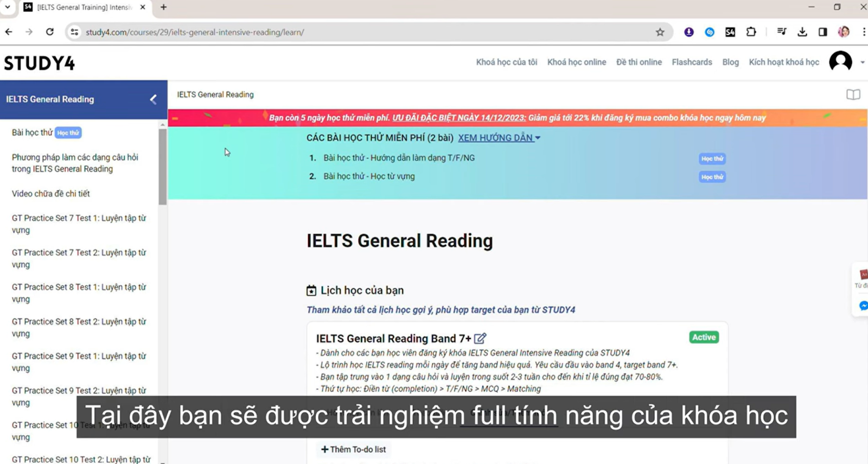Click Học thử for T/F/NG lesson
868x464 pixels.
(712, 158)
